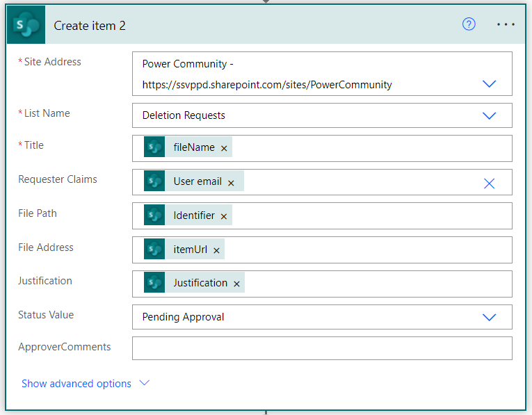Click the Create item 2 title text
This screenshot has height=415, width=532.
point(90,26)
